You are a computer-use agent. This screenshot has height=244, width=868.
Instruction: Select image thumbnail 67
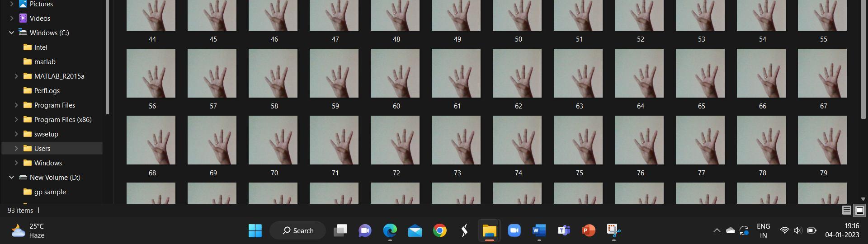[x=822, y=73]
